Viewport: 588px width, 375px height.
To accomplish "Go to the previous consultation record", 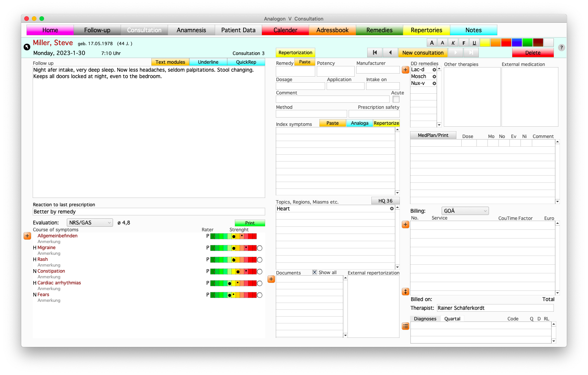I will tap(390, 53).
